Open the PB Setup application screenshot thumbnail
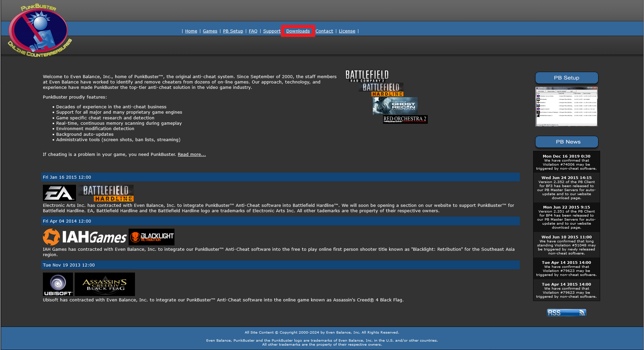 tap(567, 107)
